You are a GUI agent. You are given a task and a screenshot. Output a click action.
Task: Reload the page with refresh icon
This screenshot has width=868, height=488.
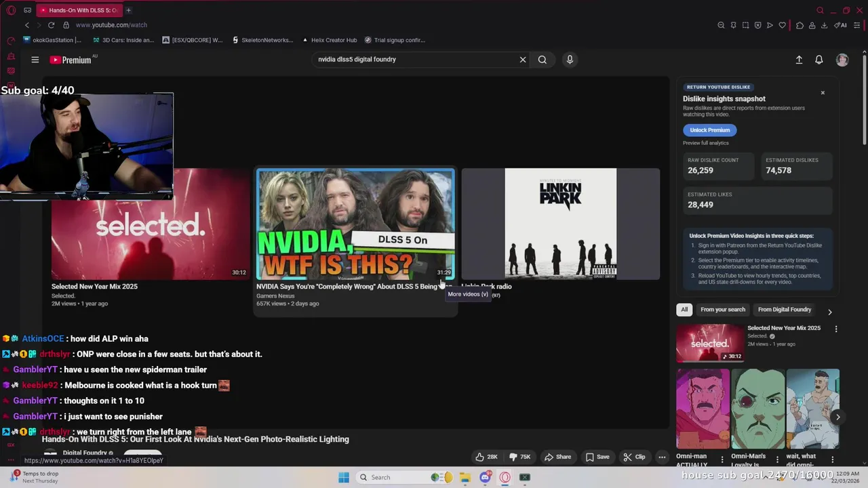[51, 25]
